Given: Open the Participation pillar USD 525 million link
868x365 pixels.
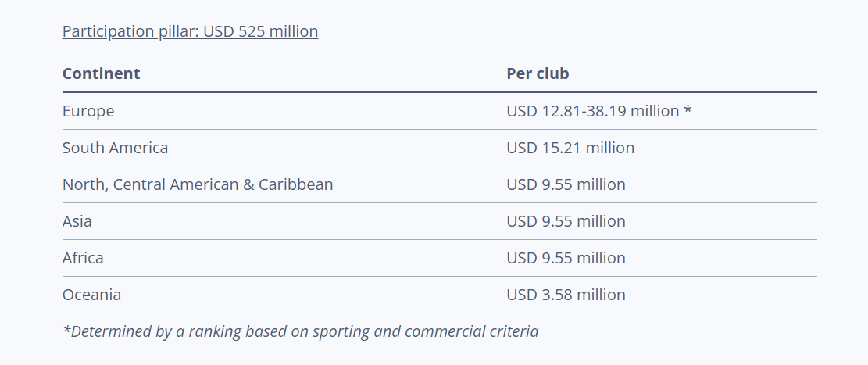Looking at the screenshot, I should pyautogui.click(x=190, y=32).
